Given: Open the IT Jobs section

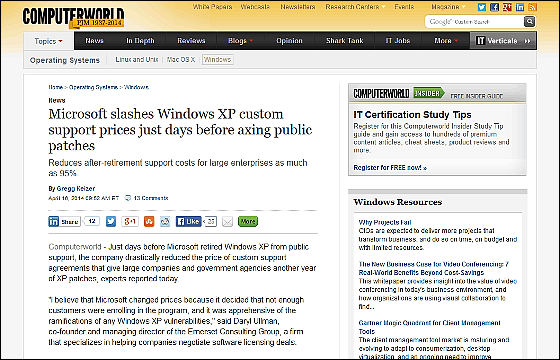Looking at the screenshot, I should click(398, 41).
